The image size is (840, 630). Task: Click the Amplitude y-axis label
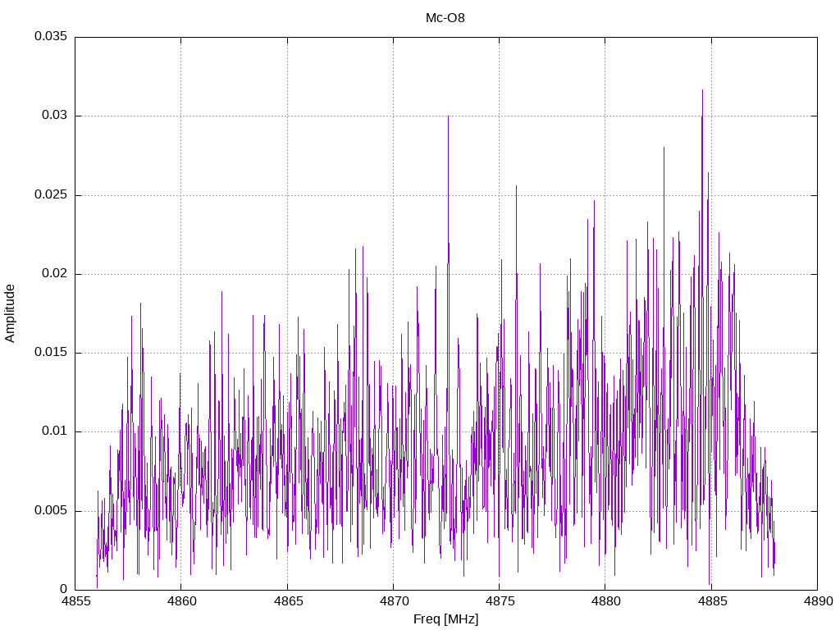coord(11,313)
